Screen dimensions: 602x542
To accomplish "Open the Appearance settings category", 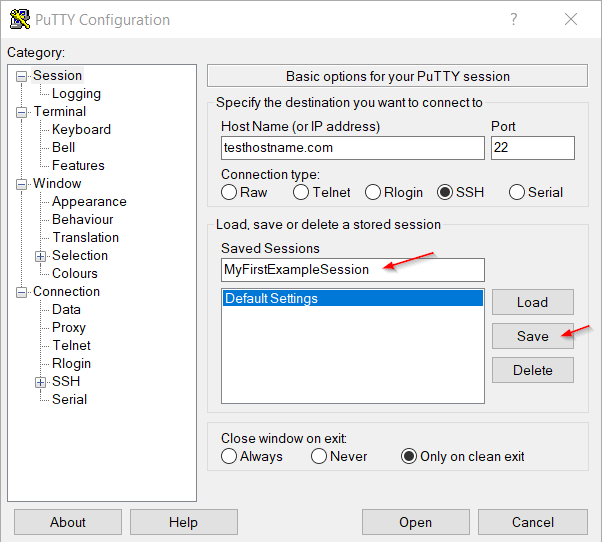I will click(89, 202).
